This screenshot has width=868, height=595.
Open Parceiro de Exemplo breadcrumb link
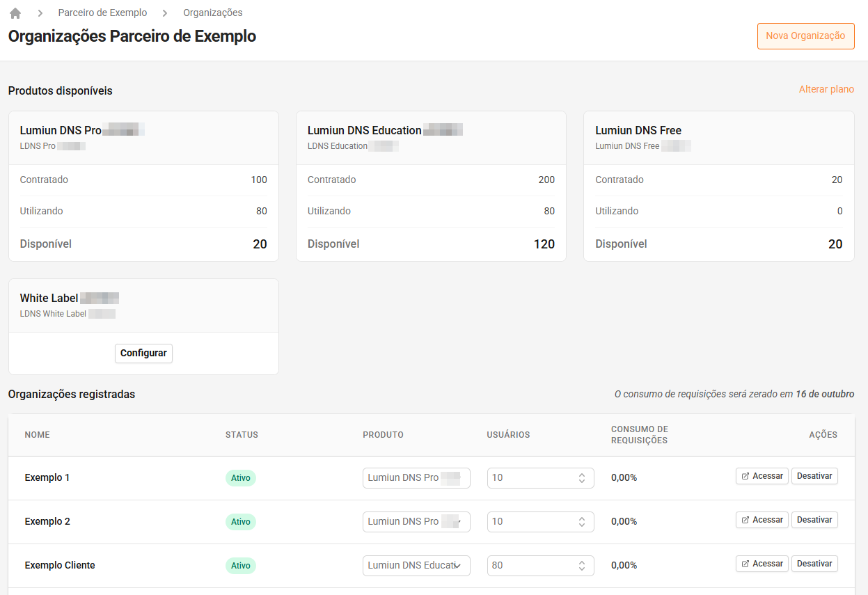(102, 13)
